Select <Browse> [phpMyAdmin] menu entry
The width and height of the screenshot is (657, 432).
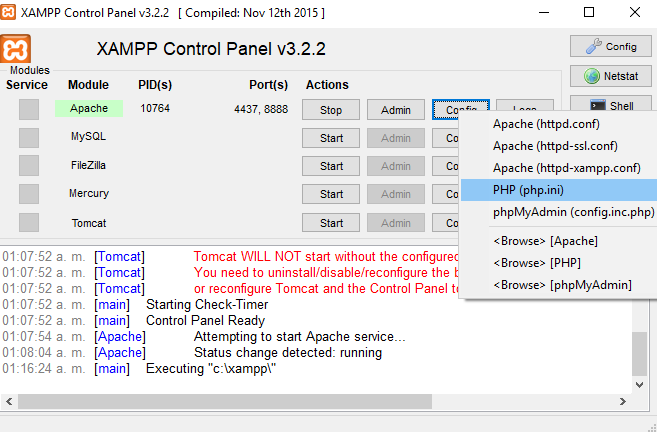click(x=559, y=285)
